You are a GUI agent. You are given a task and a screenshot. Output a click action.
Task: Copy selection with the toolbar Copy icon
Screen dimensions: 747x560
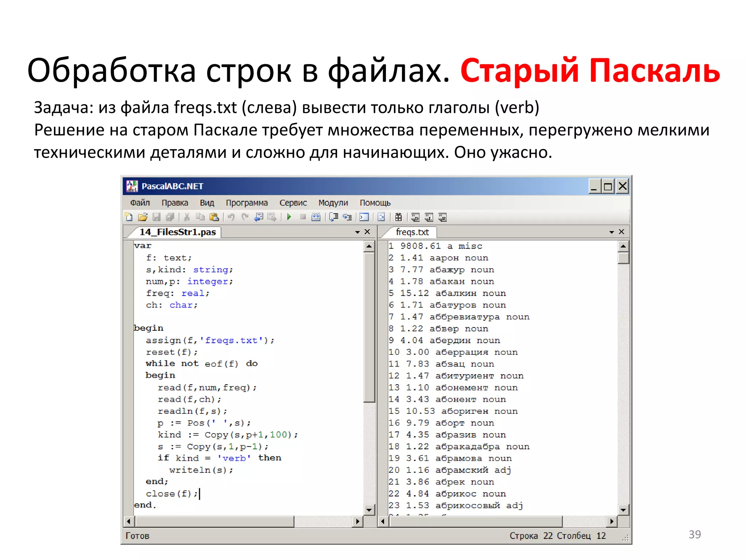coord(200,217)
